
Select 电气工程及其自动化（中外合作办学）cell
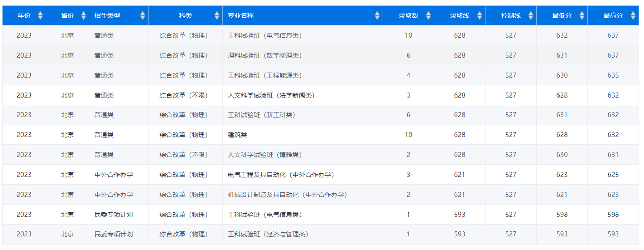[x=281, y=175]
